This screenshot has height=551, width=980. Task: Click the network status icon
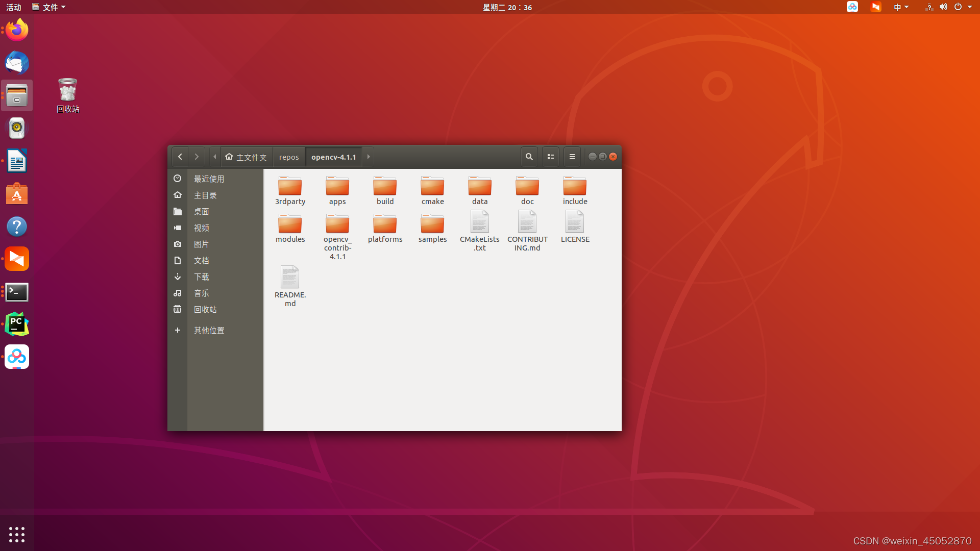point(929,7)
